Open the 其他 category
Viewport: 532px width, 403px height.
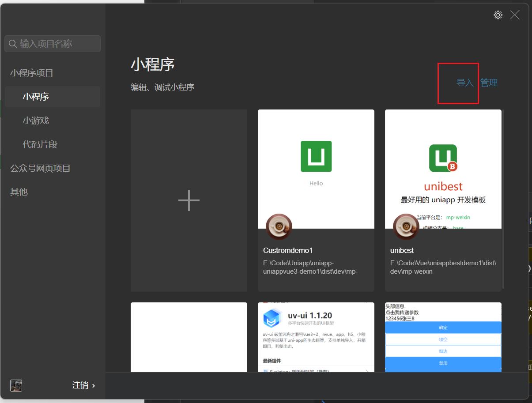19,192
